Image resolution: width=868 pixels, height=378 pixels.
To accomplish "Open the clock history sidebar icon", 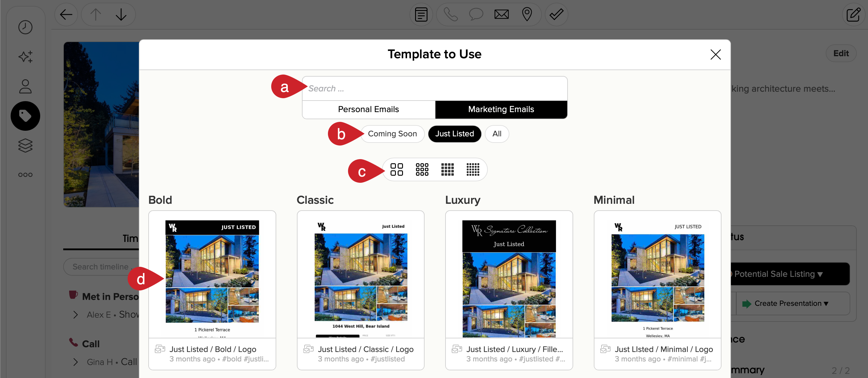I will click(x=25, y=27).
